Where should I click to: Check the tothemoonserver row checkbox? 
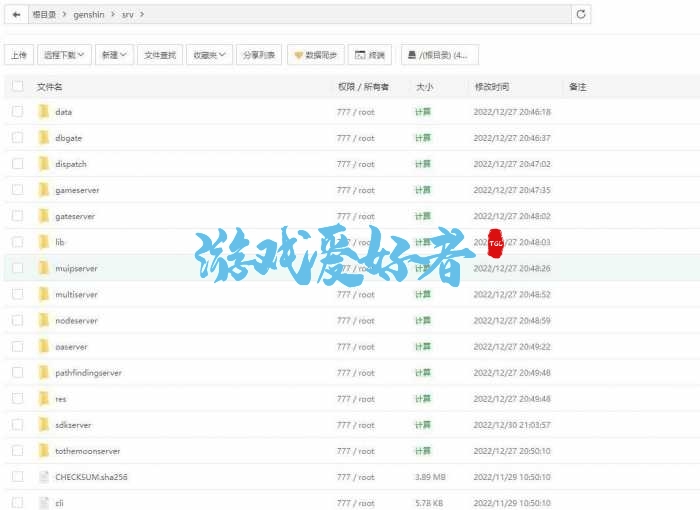point(17,451)
